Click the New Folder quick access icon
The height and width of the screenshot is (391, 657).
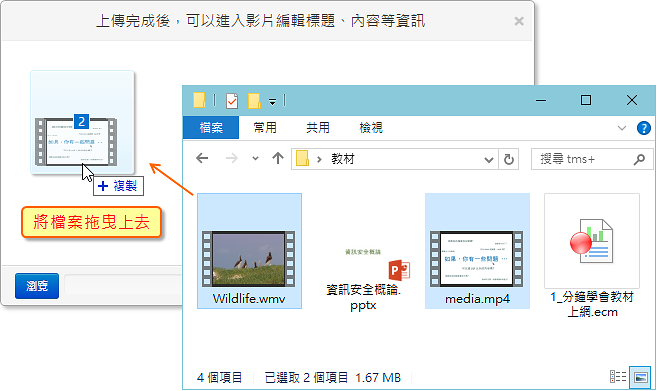pos(254,101)
